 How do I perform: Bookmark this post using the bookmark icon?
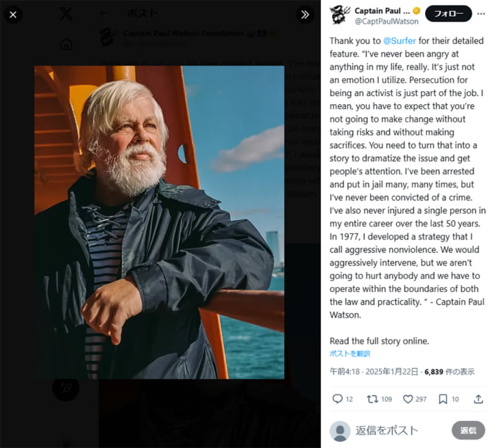pos(443,399)
